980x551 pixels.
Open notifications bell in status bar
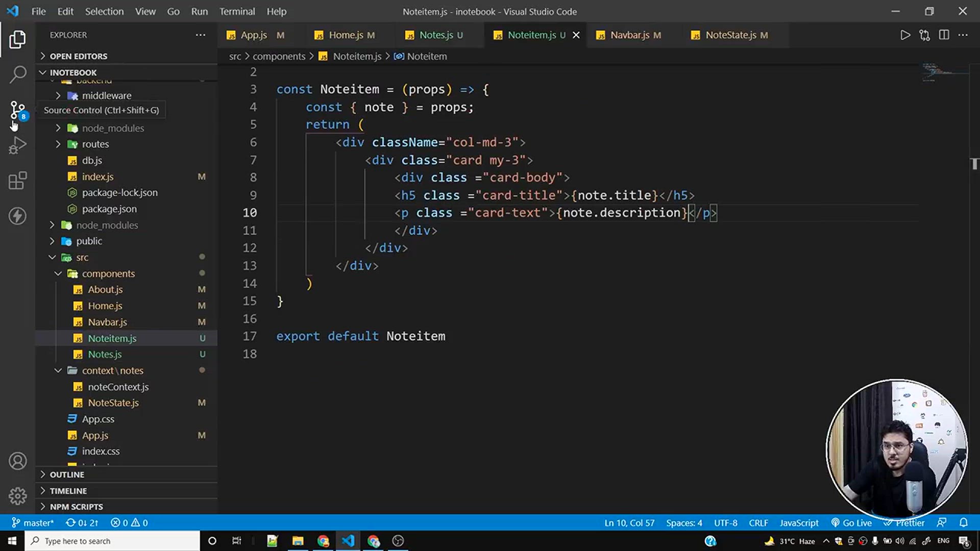[x=964, y=523]
